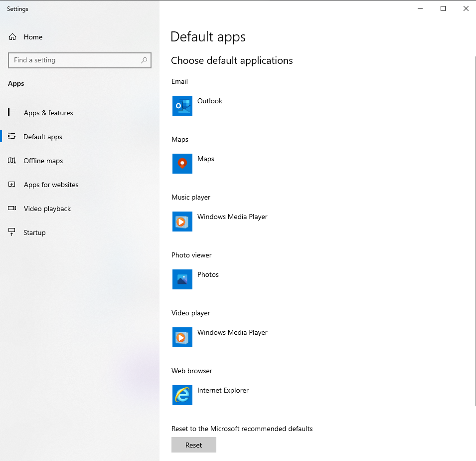Click the Home house icon
476x461 pixels.
point(12,37)
